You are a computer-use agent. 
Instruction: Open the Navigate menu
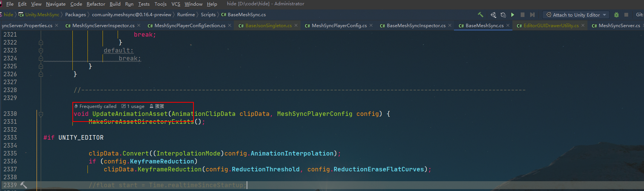coord(56,4)
